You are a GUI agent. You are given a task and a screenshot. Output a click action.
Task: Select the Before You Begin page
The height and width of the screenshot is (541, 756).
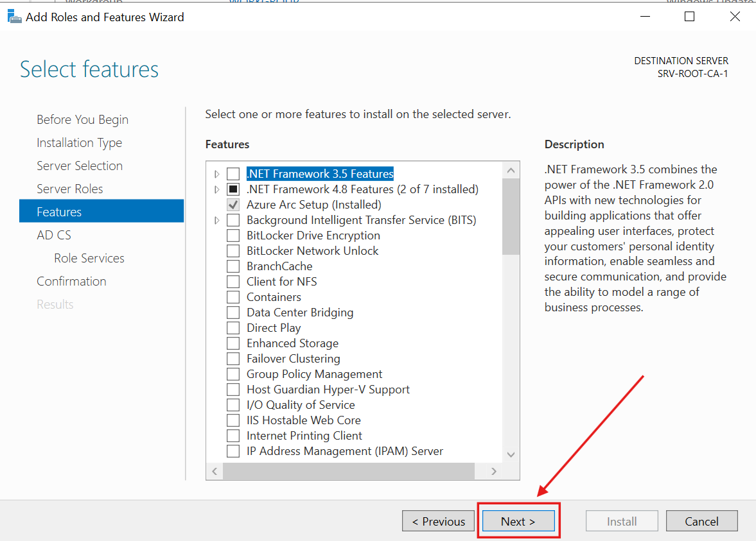click(x=82, y=119)
